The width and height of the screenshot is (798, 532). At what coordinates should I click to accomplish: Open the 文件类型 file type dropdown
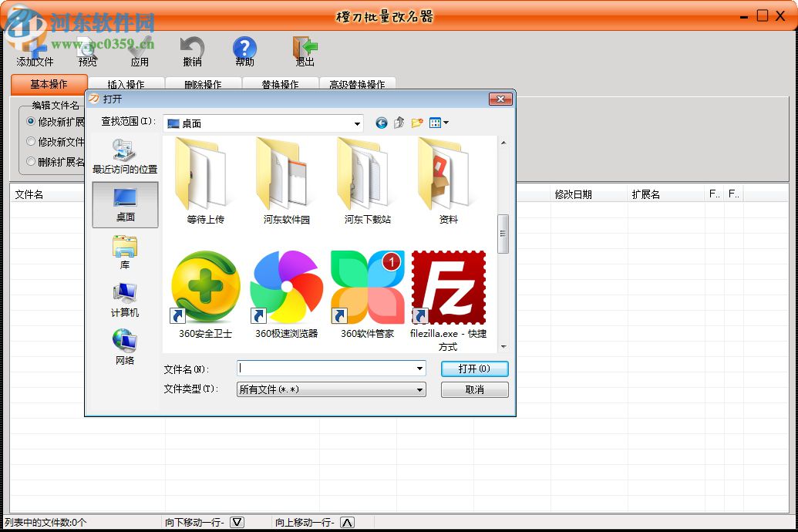(x=419, y=389)
